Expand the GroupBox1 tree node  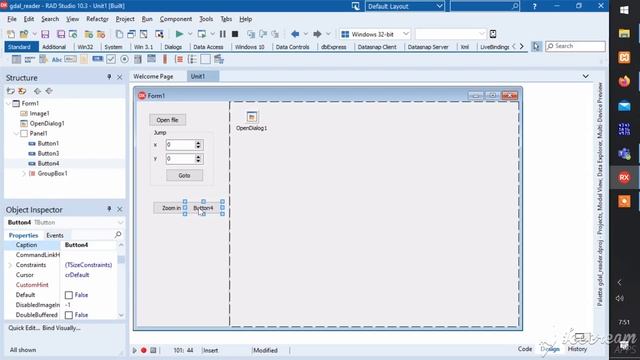coord(24,173)
